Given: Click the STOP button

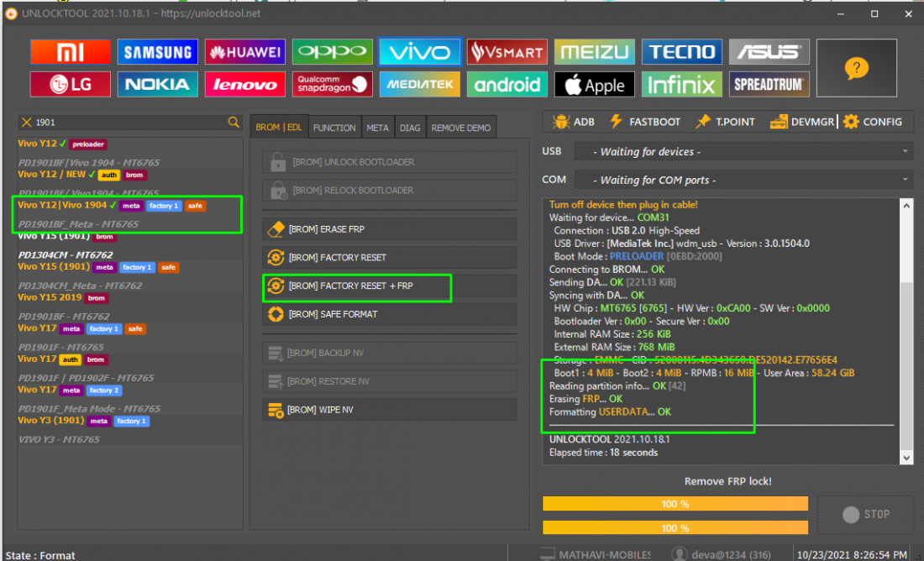Looking at the screenshot, I should (866, 515).
